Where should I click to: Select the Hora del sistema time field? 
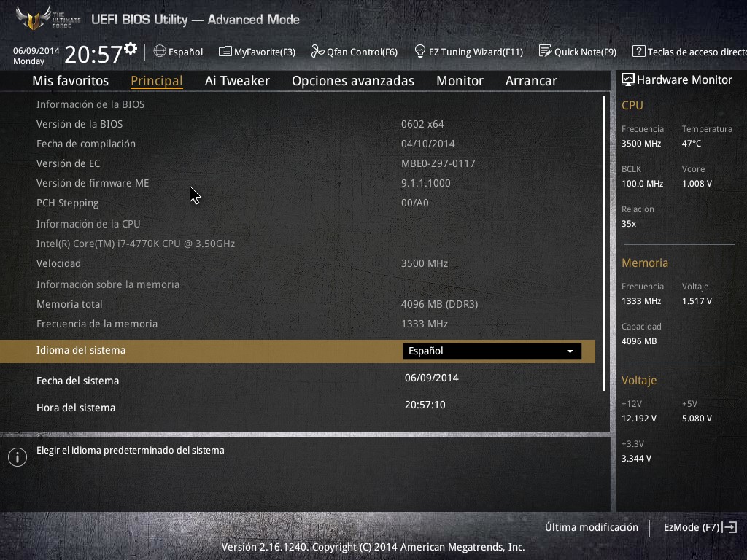coord(425,405)
